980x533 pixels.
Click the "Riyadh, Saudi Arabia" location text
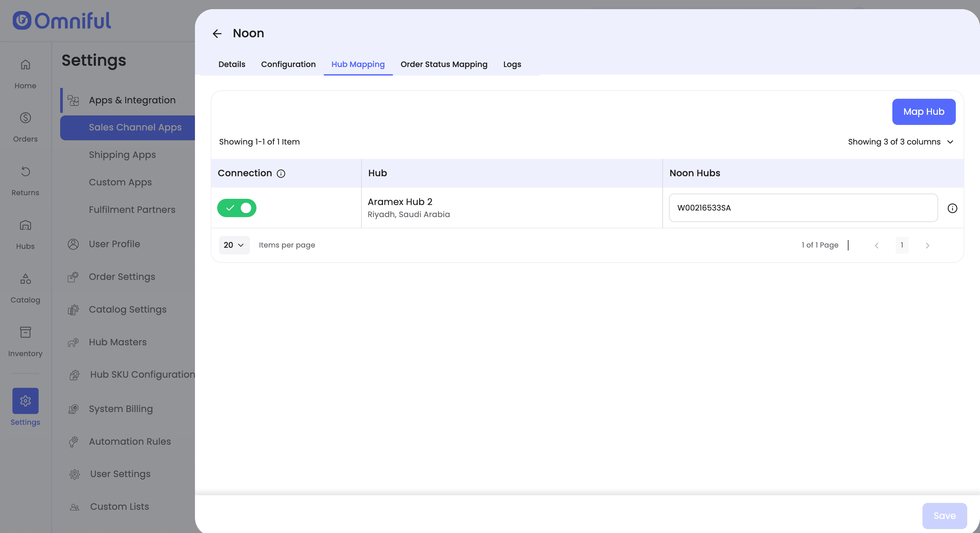point(409,215)
